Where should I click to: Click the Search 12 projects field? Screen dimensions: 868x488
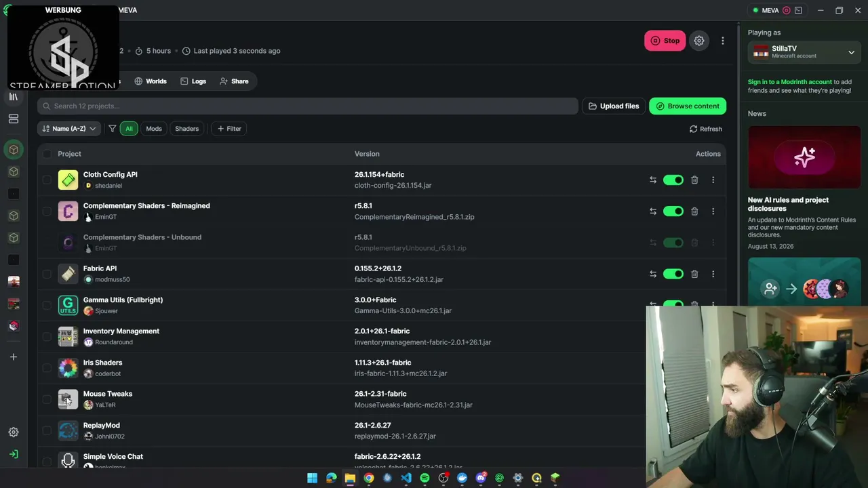point(308,106)
